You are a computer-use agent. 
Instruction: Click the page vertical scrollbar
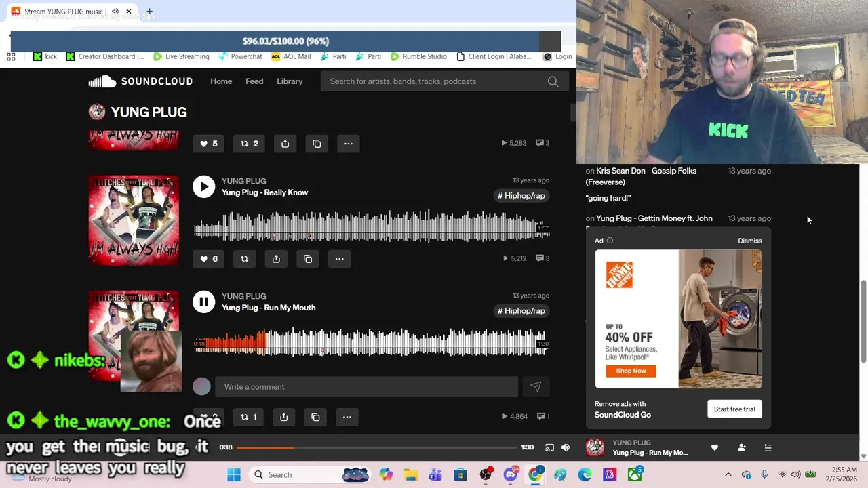pyautogui.click(x=864, y=321)
